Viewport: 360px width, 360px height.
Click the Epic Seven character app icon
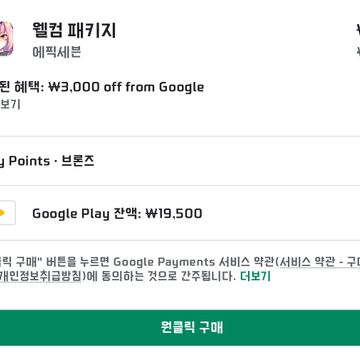point(7,39)
